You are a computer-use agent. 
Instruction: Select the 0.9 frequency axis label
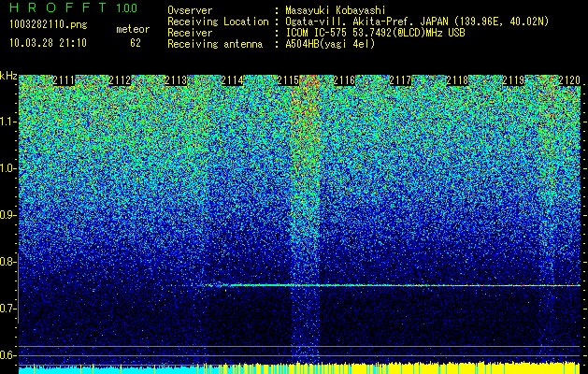point(7,215)
